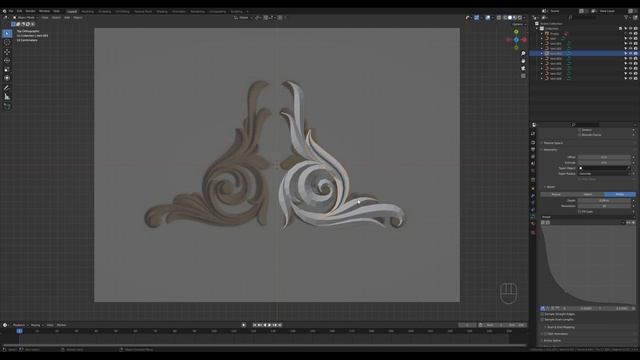Switch to Shading workspace tab
Viewport: 640px width, 360px height.
[x=162, y=11]
